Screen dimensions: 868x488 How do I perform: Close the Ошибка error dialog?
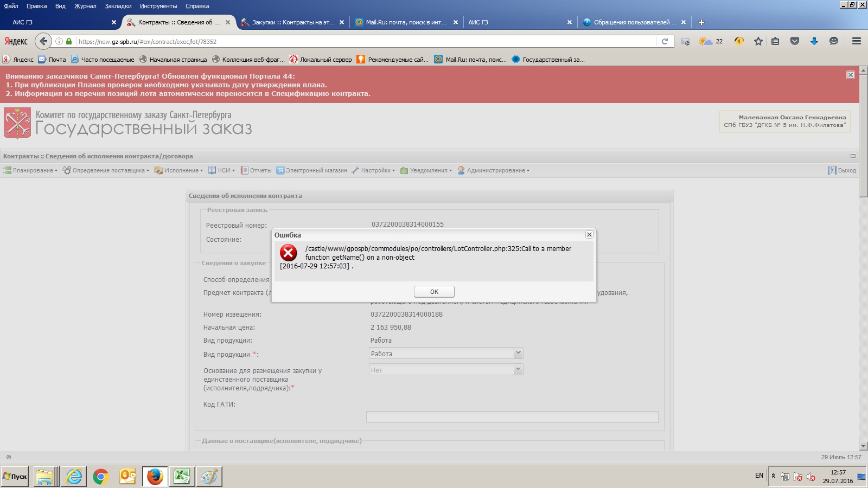[589, 235]
